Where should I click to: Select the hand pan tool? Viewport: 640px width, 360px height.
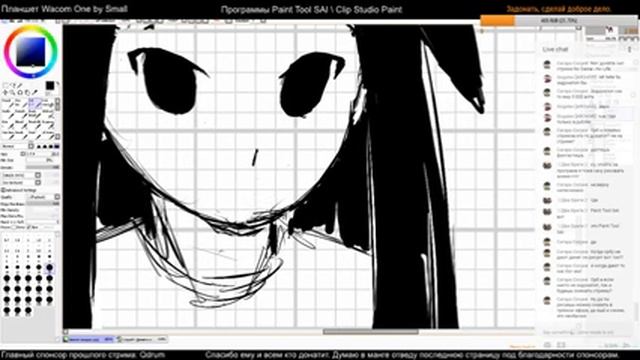(x=27, y=93)
